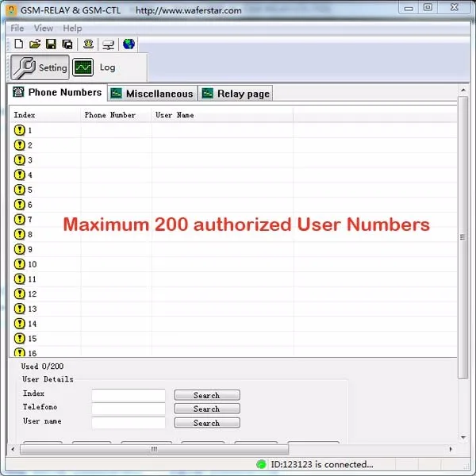Open a file with the folder icon
476x476 pixels.
coord(35,44)
